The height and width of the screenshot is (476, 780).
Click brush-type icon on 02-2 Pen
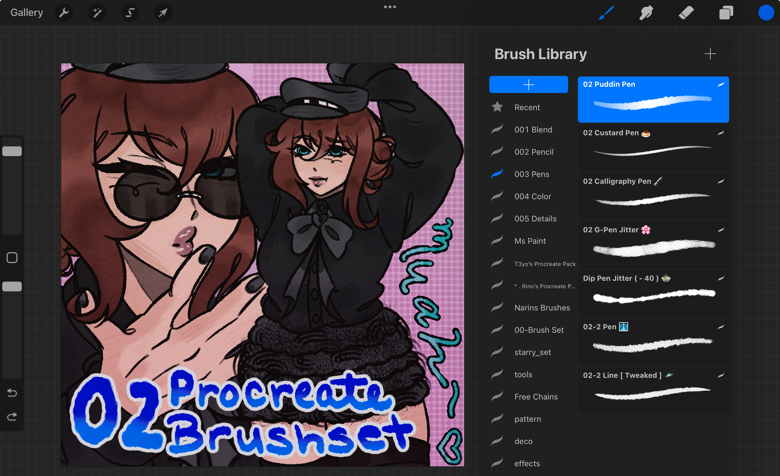[721, 327]
